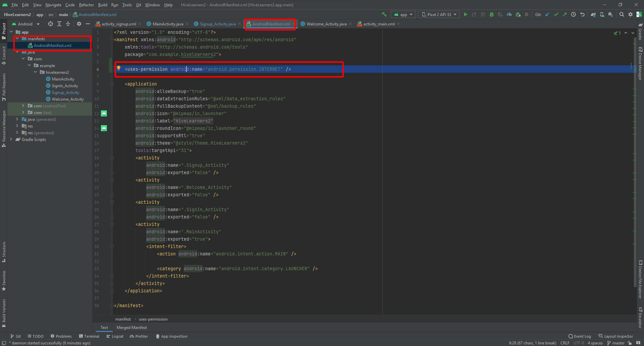Viewport: 644px width, 346px height.
Task: Click Collapse All in Project panel
Action: point(68,24)
